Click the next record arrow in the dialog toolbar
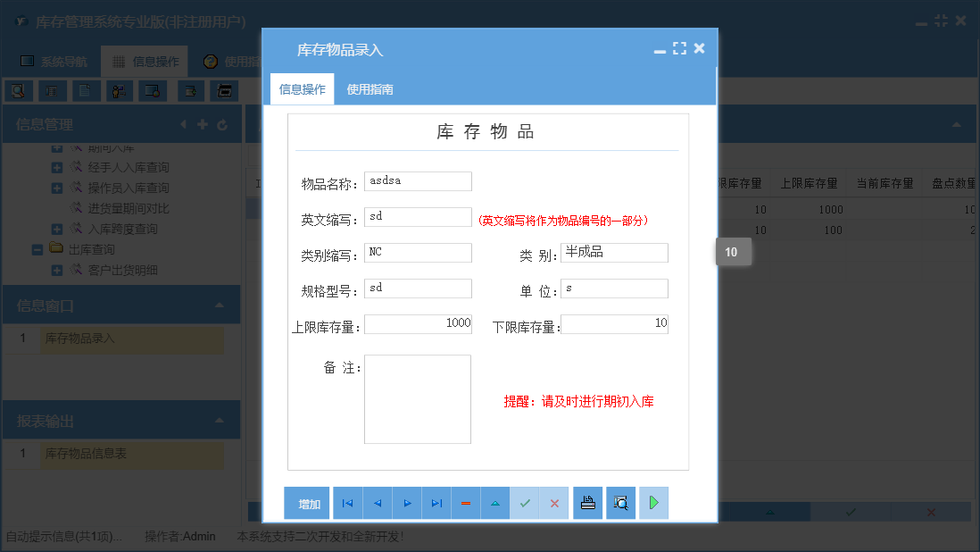 pyautogui.click(x=406, y=503)
